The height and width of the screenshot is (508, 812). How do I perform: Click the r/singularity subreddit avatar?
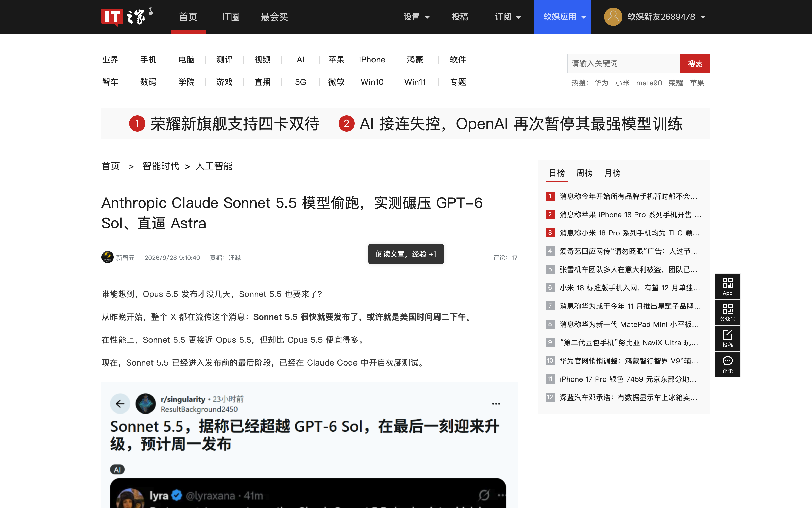coord(145,404)
